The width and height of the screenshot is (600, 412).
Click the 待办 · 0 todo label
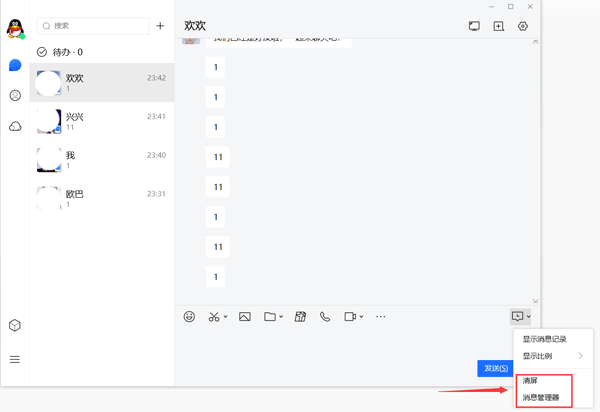pyautogui.click(x=68, y=52)
